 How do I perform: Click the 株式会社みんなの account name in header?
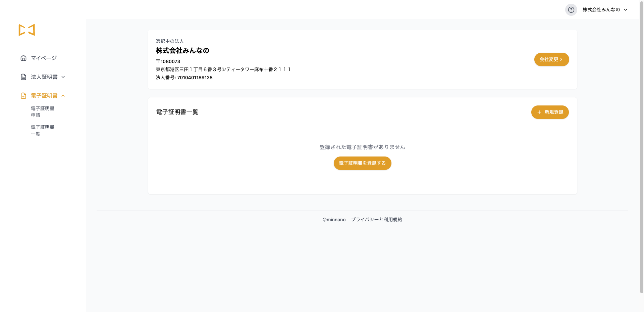[601, 10]
